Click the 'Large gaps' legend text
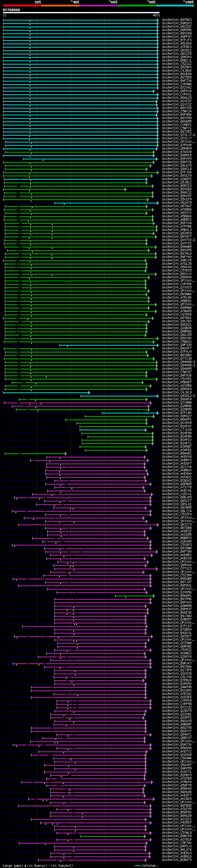Viewport: 197px width, 868px height. pyautogui.click(x=13, y=865)
